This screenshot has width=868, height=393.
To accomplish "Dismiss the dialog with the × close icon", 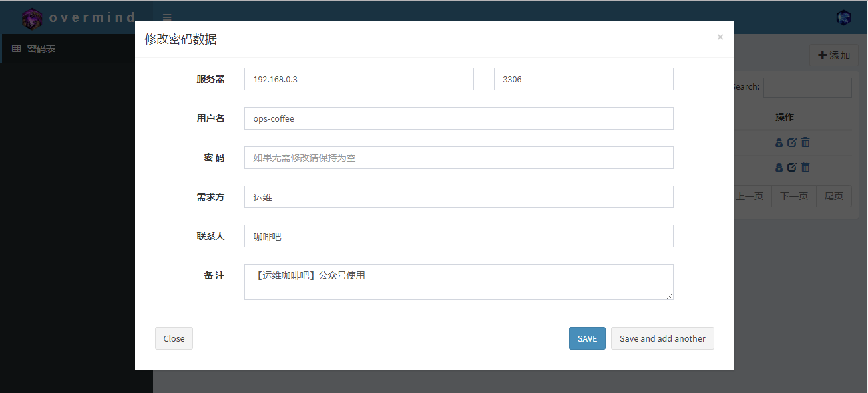I will pos(720,37).
